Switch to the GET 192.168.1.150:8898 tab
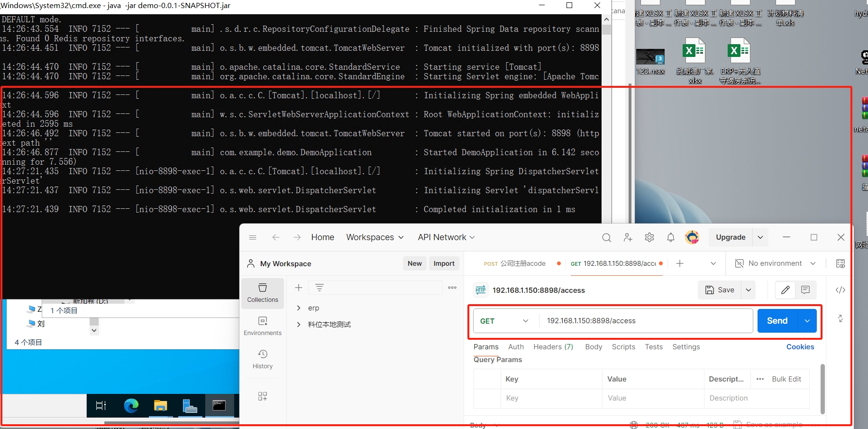This screenshot has height=429, width=868. (613, 263)
